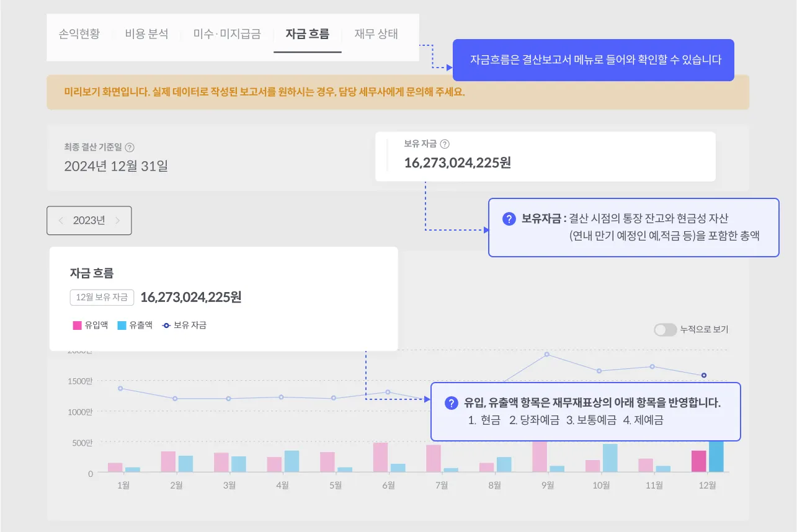Toggle the 누적으로 보기 switch
The width and height of the screenshot is (797, 532).
click(665, 330)
